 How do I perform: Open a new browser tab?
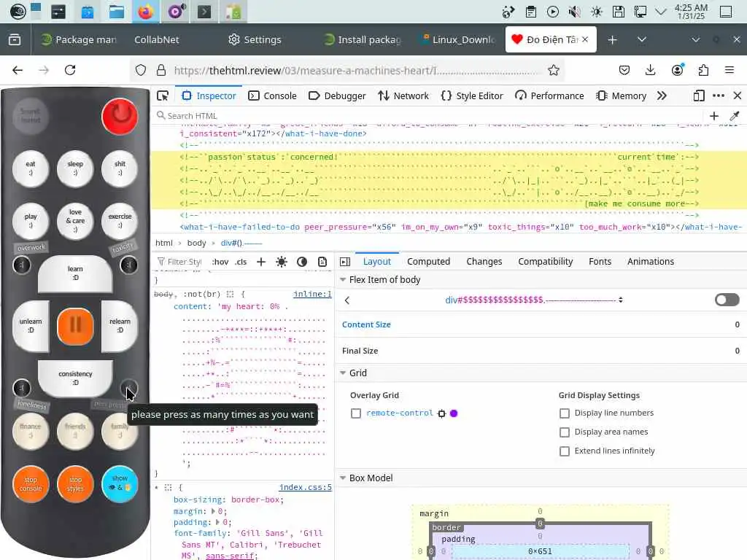[613, 40]
